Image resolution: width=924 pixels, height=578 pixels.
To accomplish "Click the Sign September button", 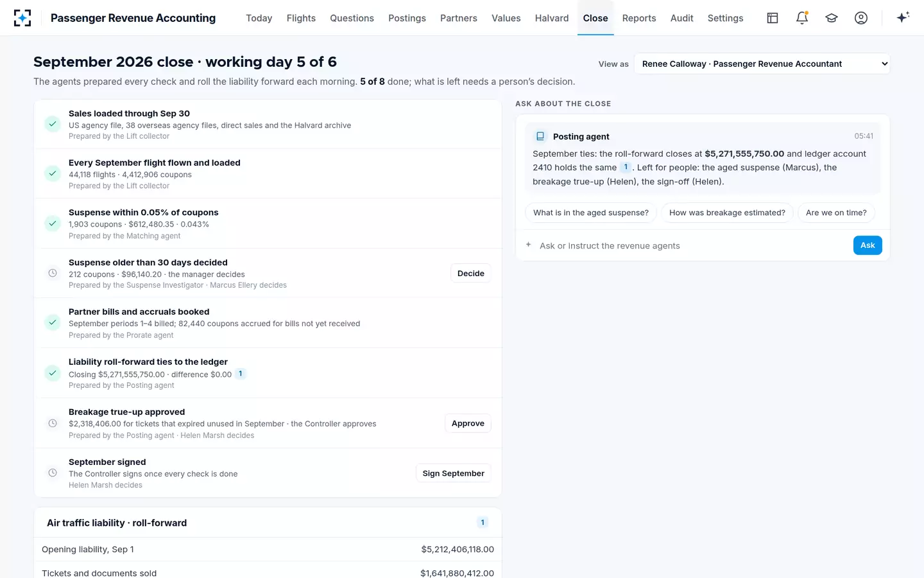I will click(x=454, y=473).
